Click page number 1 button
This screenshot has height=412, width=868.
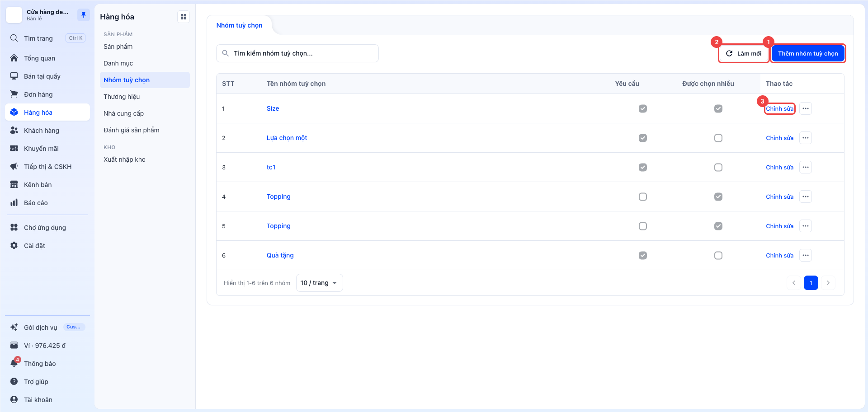coord(811,283)
